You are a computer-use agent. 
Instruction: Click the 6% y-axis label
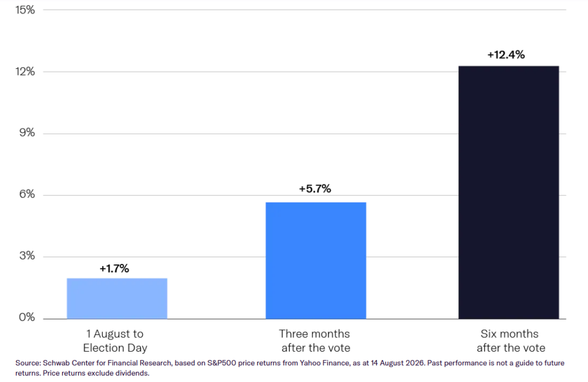tap(27, 194)
